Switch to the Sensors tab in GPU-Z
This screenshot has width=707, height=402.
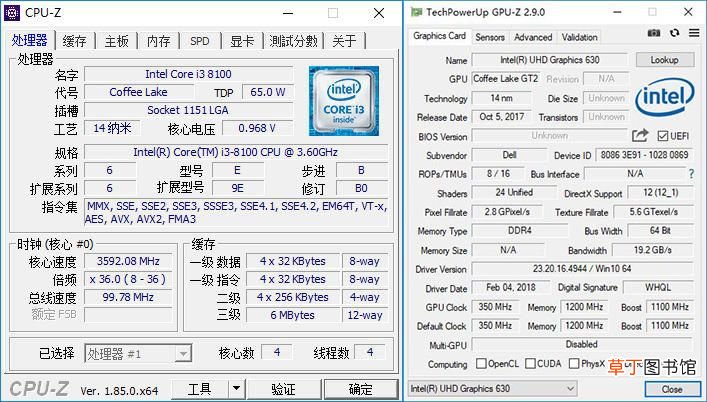490,37
